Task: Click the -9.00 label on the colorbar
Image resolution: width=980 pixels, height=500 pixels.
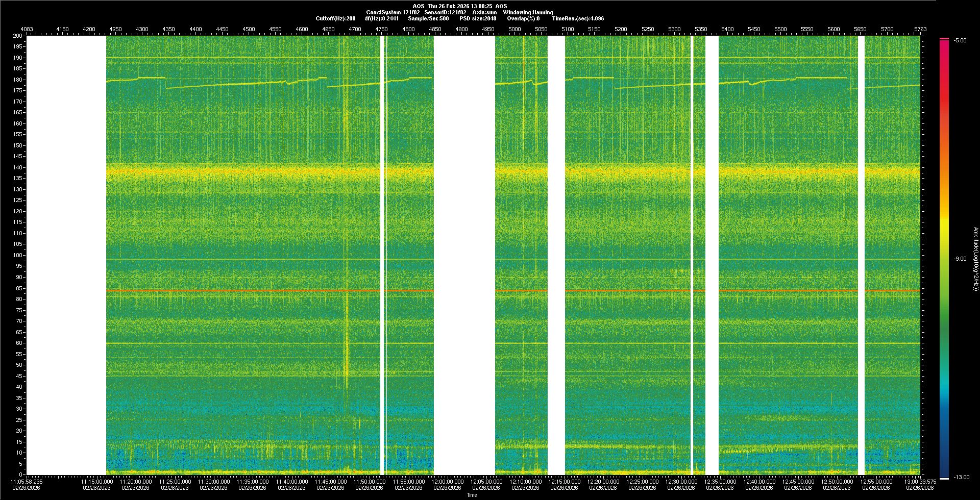Action: (960, 259)
